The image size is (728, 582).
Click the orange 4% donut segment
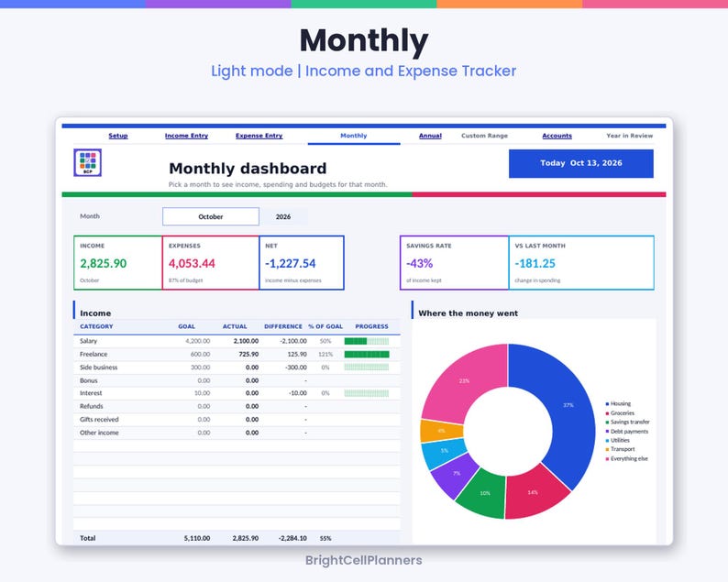[440, 431]
